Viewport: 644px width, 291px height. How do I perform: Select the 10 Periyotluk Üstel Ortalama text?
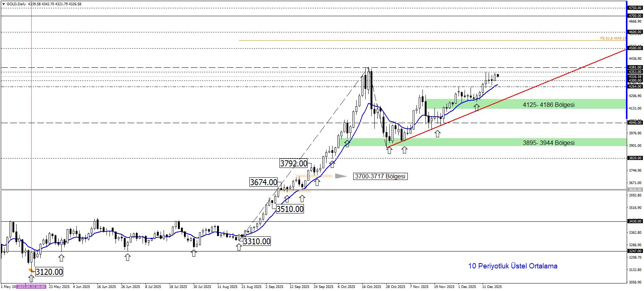tap(512, 266)
